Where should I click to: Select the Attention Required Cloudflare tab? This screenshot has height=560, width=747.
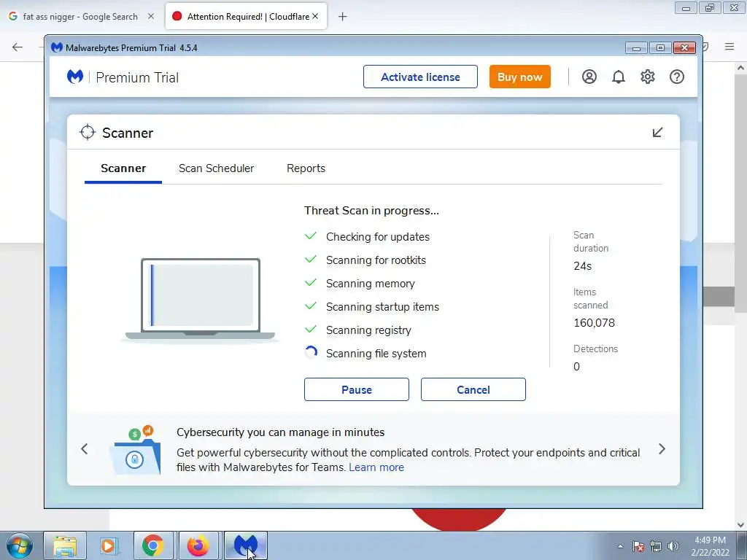tap(246, 16)
